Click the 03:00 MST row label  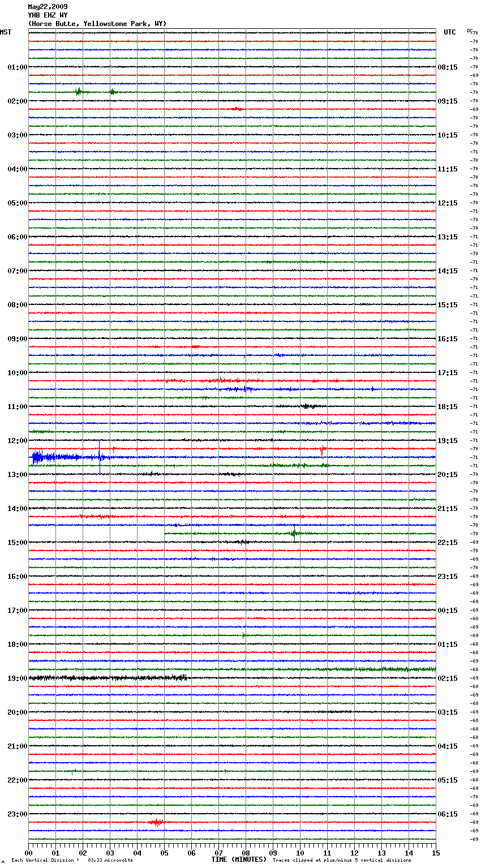18,135
